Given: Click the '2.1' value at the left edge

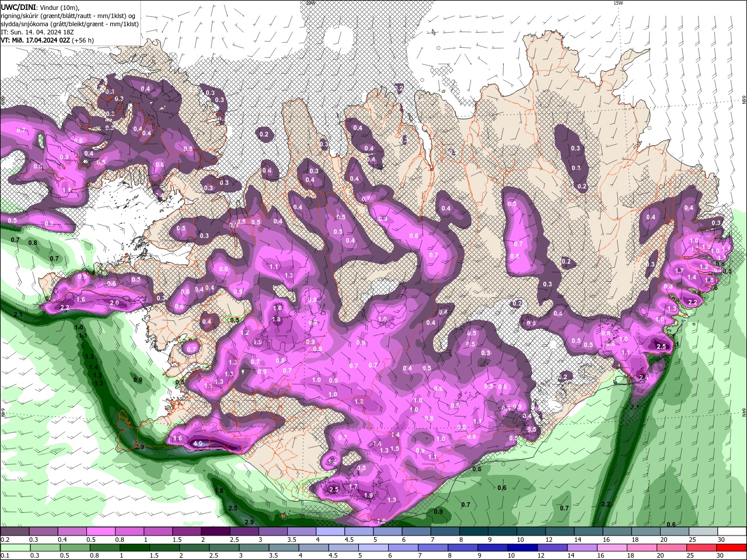Looking at the screenshot, I should coord(18,315).
